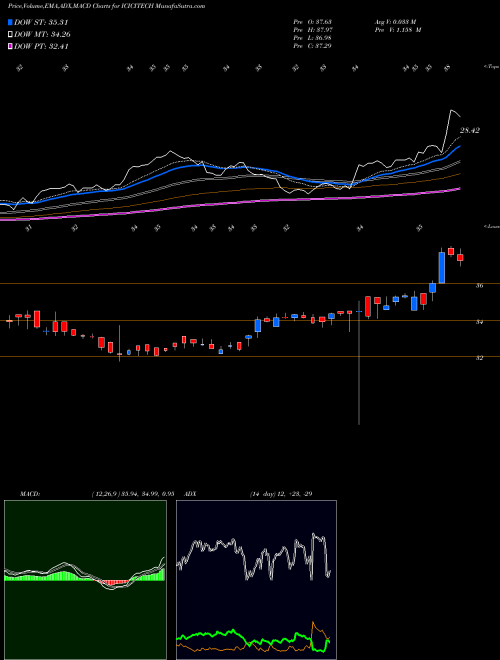Click the 'Pre V: 1.158 M' volume text

point(397,30)
